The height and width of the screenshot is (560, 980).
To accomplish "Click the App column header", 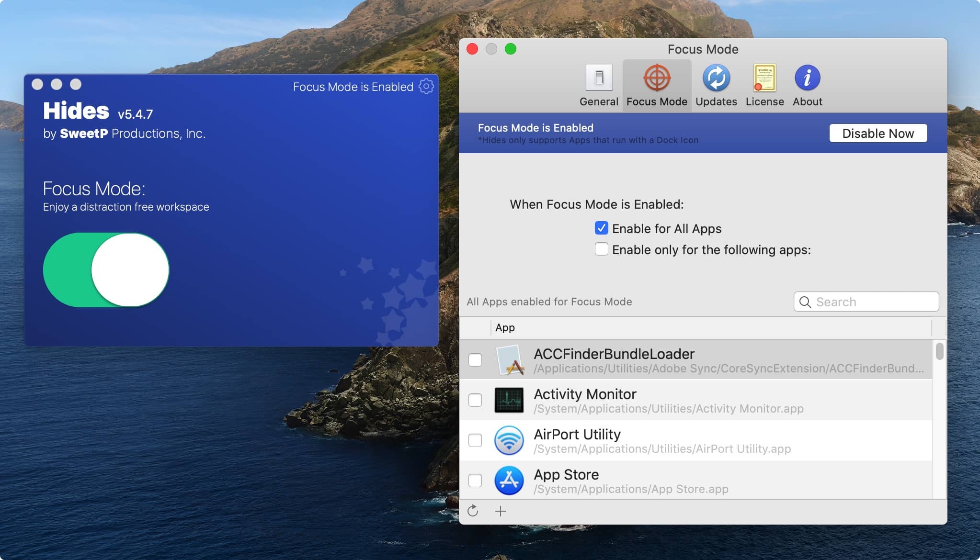I will coord(505,327).
